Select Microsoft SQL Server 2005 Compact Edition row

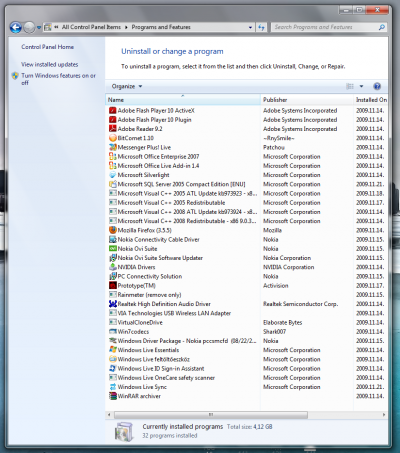tap(246, 184)
